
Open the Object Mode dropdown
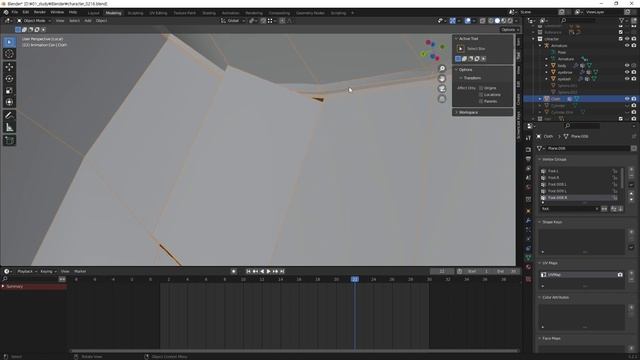tap(34, 20)
